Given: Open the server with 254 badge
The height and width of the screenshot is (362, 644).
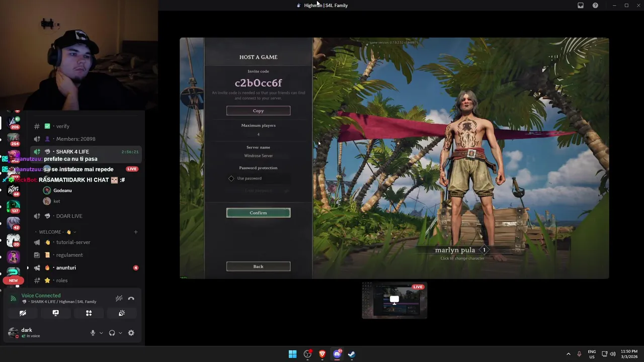Looking at the screenshot, I should (13, 139).
